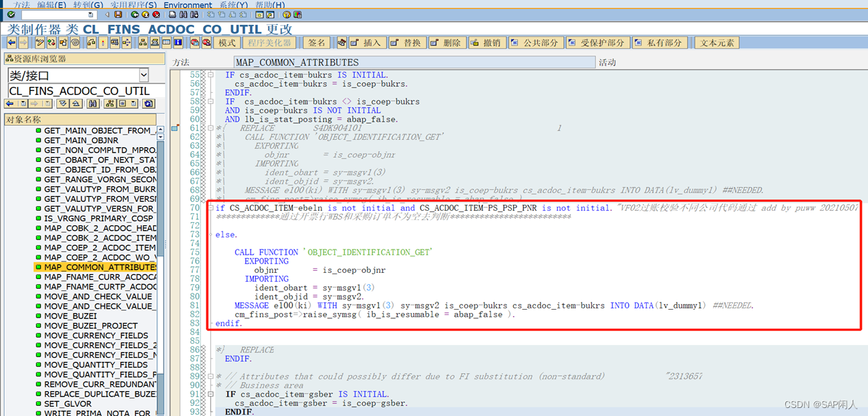Click the green checkmark Enter icon
The height and width of the screenshot is (416, 868).
click(11, 15)
